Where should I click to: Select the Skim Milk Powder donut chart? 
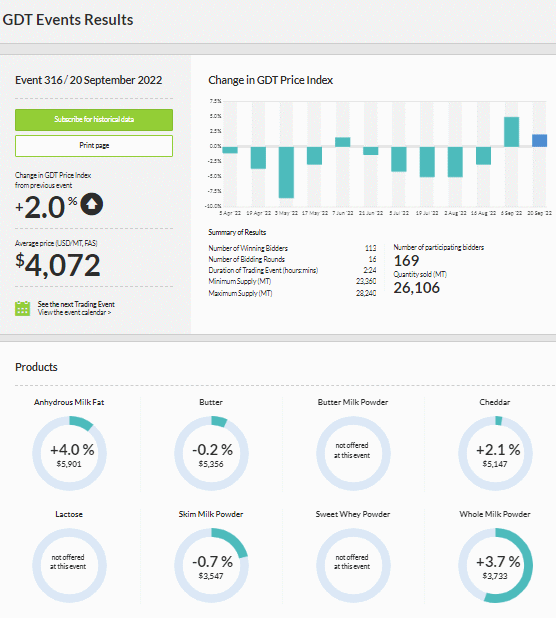tap(211, 566)
